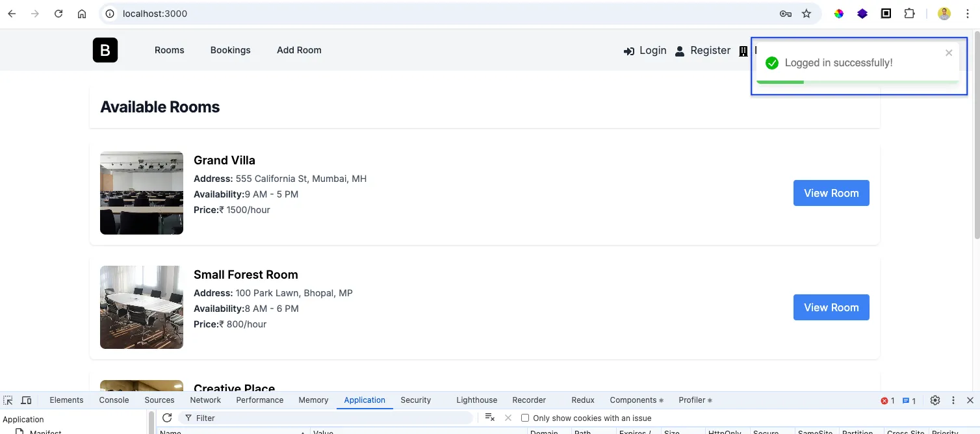This screenshot has width=980, height=434.
Task: Refresh the cookies table in DevTools
Action: point(167,418)
